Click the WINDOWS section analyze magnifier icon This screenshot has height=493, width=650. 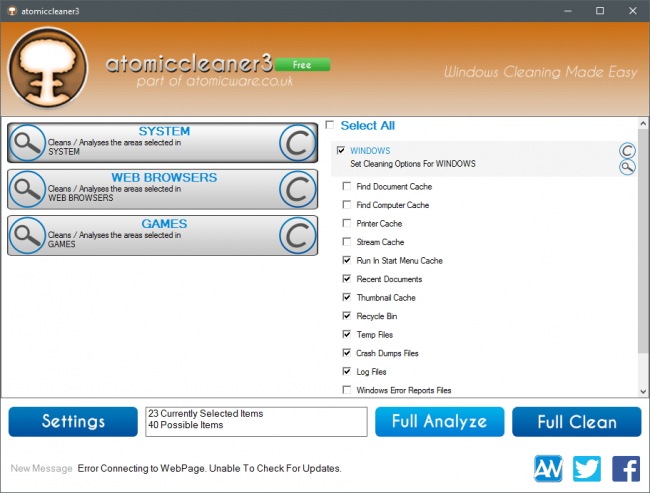tap(627, 167)
